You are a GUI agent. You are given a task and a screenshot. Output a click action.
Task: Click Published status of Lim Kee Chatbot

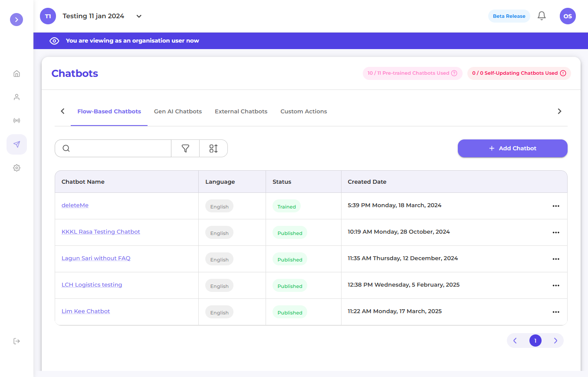[290, 312]
